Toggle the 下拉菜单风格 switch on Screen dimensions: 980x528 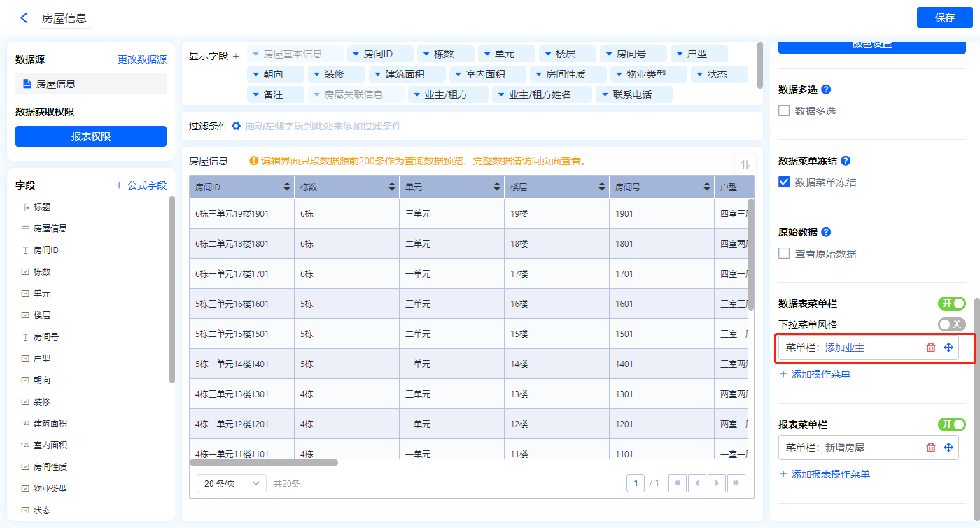951,324
